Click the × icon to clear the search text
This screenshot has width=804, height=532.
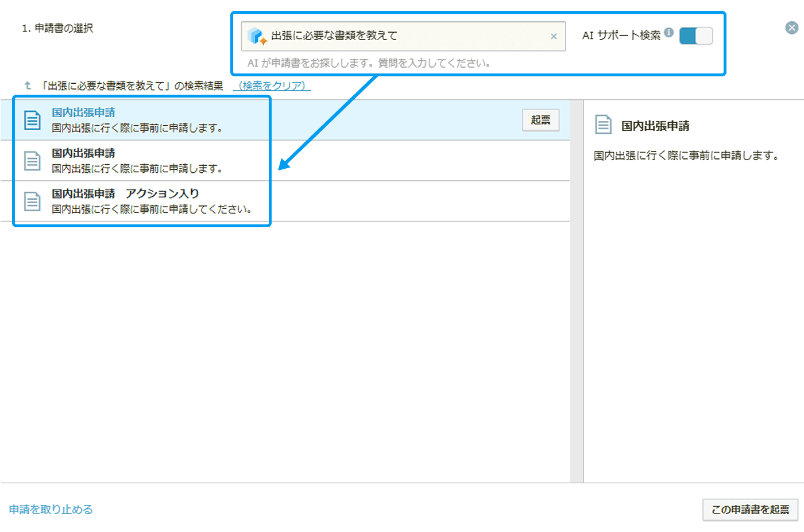tap(554, 36)
